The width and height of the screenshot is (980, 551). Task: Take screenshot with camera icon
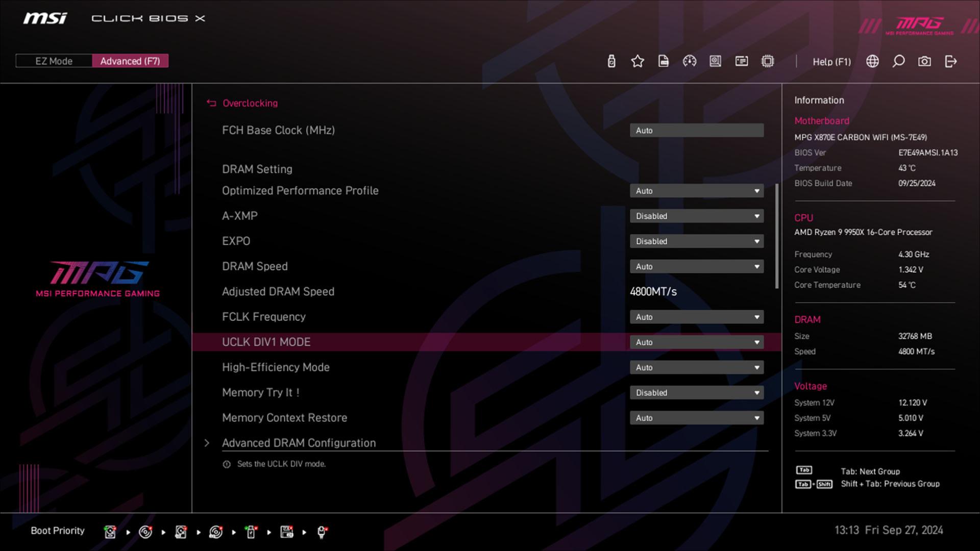click(x=924, y=61)
